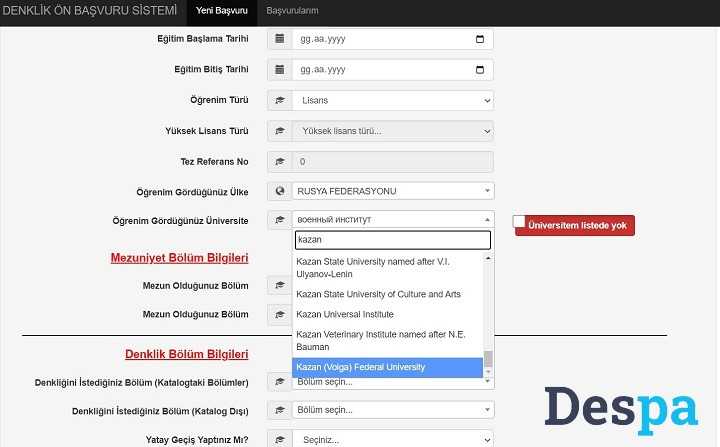Screen dimensions: 720x447
Task: Open date picker in Eğitim Başlama Tarihi field
Action: point(480,39)
